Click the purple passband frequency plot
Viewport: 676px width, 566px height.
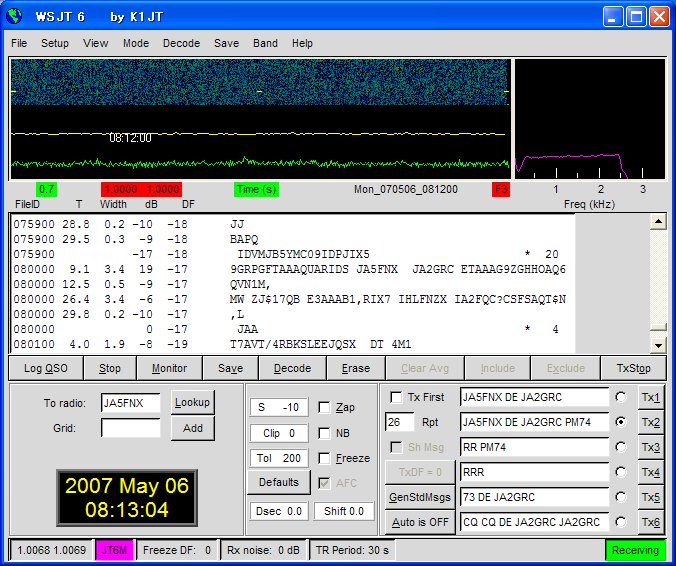590,119
